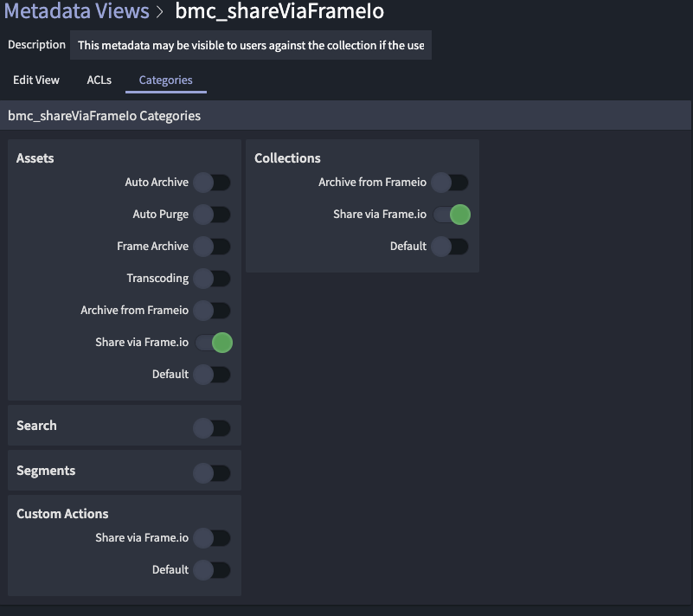Enable the Segments category toggle
Image resolution: width=693 pixels, height=616 pixels.
212,473
